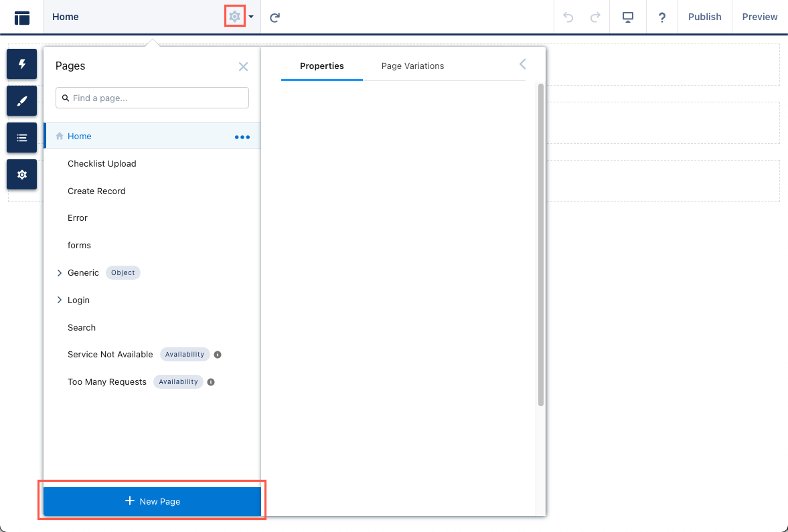The height and width of the screenshot is (532, 788).
Task: Click the Find a page search field
Action: coord(158,98)
